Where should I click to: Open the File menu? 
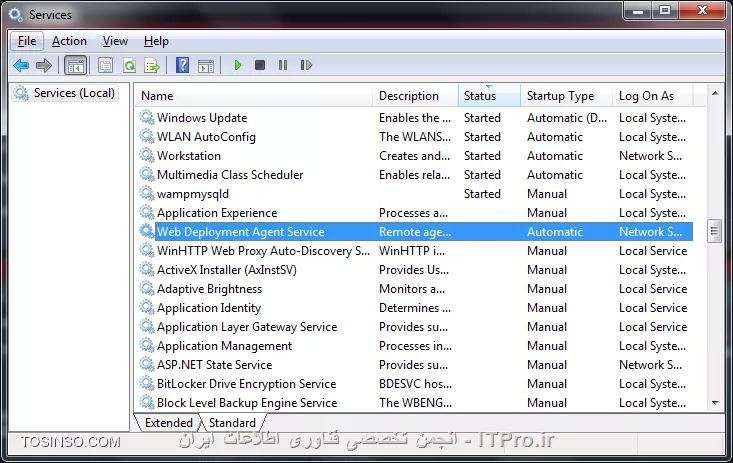pyautogui.click(x=27, y=41)
